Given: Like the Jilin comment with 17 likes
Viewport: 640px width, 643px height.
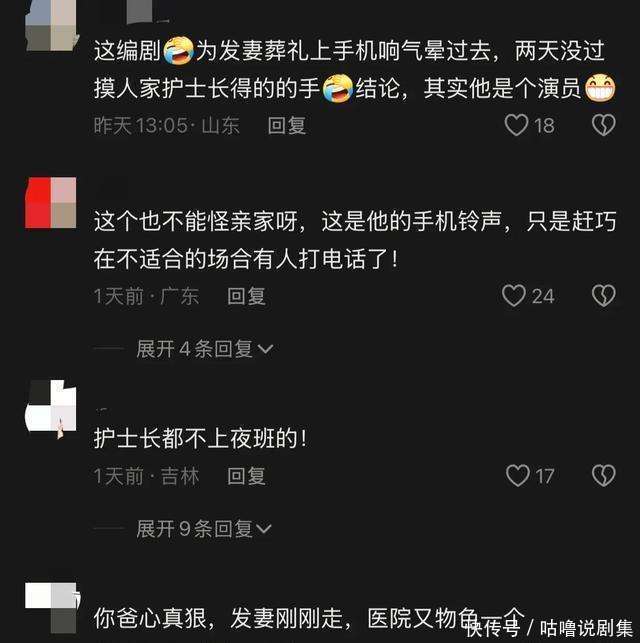Looking at the screenshot, I should (x=518, y=476).
